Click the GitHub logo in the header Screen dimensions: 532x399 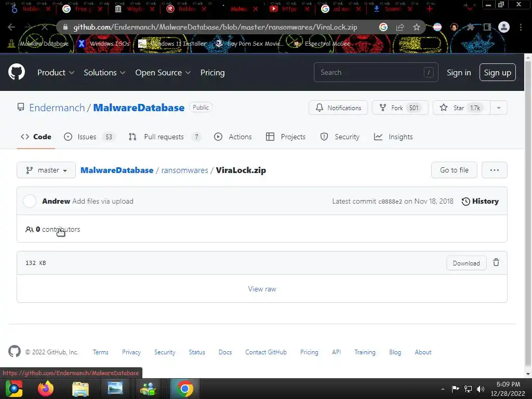[x=16, y=72]
